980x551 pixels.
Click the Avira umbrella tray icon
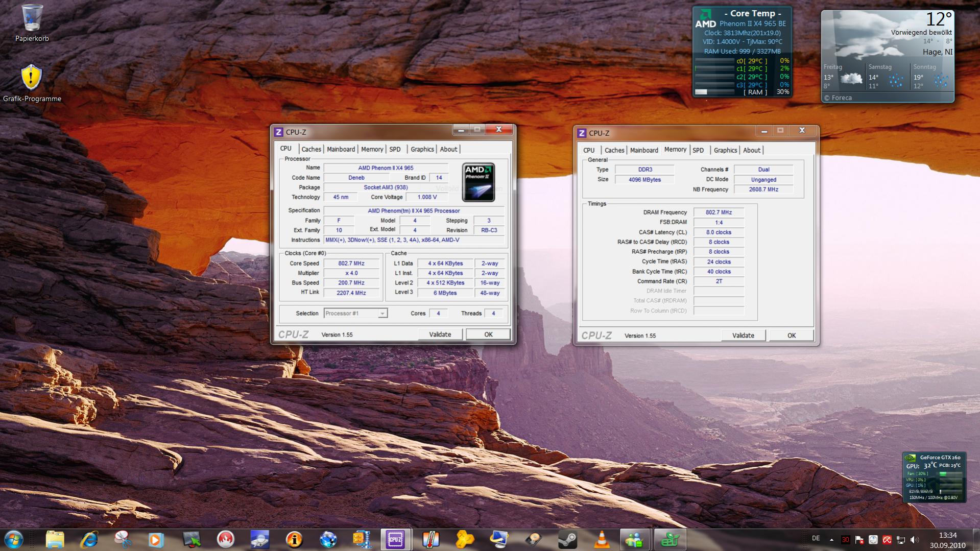[887, 540]
